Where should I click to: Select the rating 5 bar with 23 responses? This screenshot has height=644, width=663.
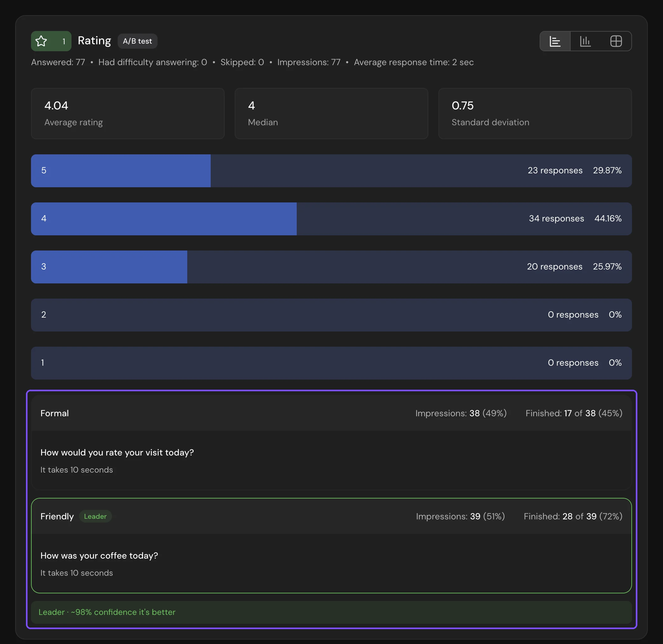(x=331, y=171)
